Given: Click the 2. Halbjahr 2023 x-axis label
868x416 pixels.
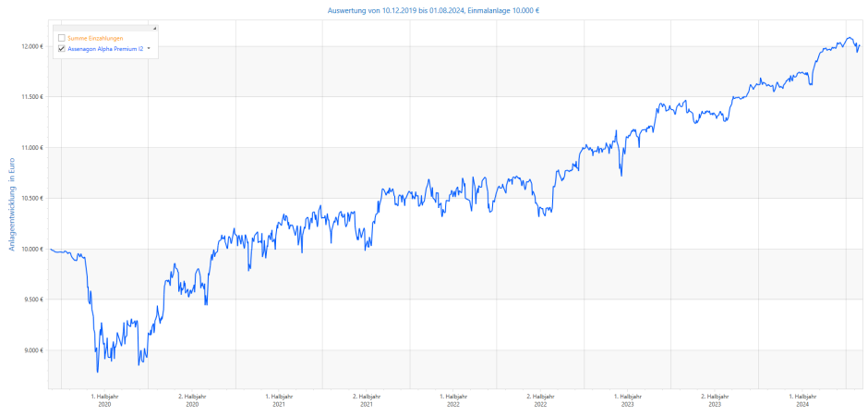Looking at the screenshot, I should pyautogui.click(x=716, y=400).
